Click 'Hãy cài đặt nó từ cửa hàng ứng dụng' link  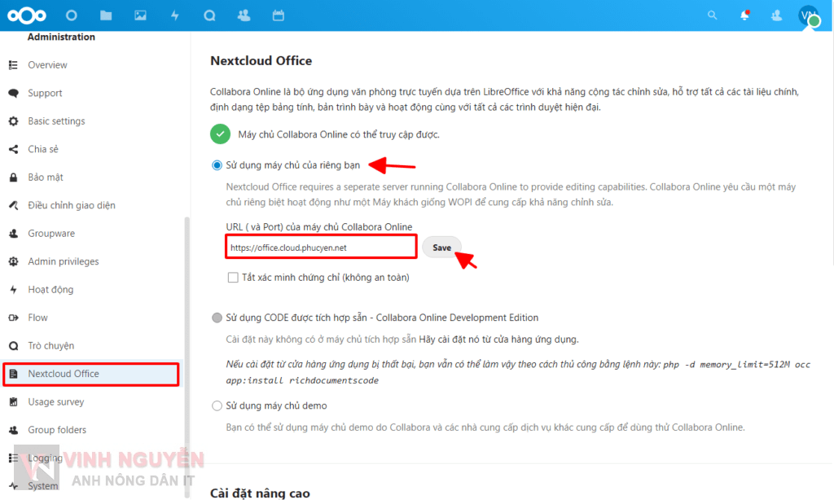(498, 340)
